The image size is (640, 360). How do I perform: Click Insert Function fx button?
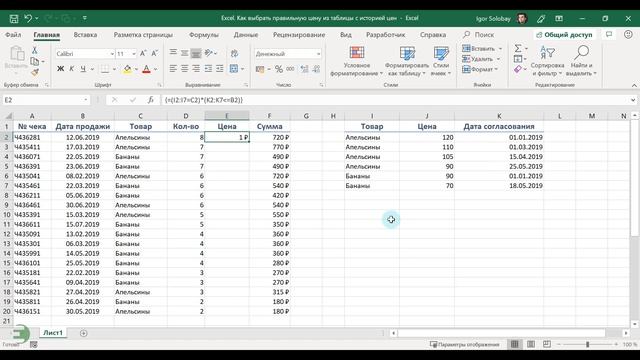(151, 100)
